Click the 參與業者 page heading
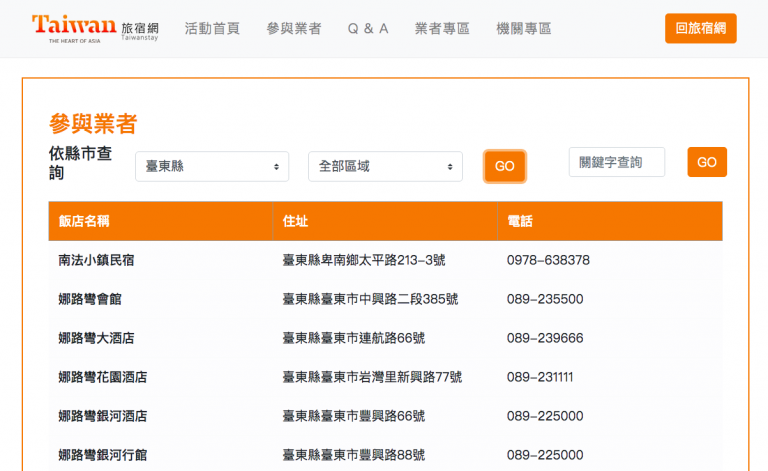Screen dimensions: 768x471 point(93,123)
